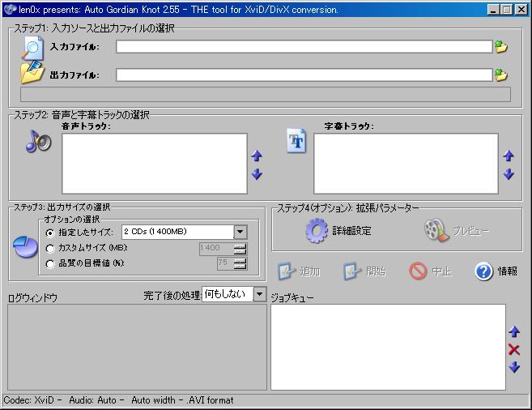Screen dimensions: 532x410
Task: Click the 出力ファイル text field
Action: point(304,75)
